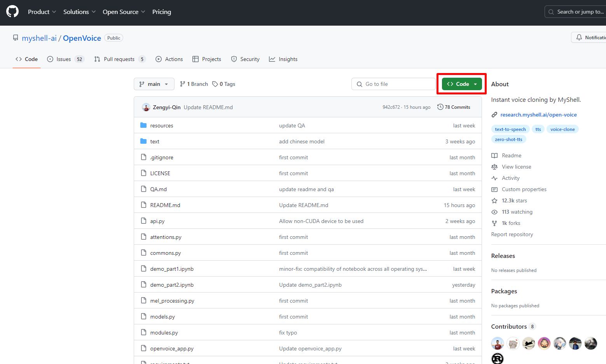Viewport: 606px width, 364px height.
Task: Open the Actions tab
Action: (x=169, y=59)
